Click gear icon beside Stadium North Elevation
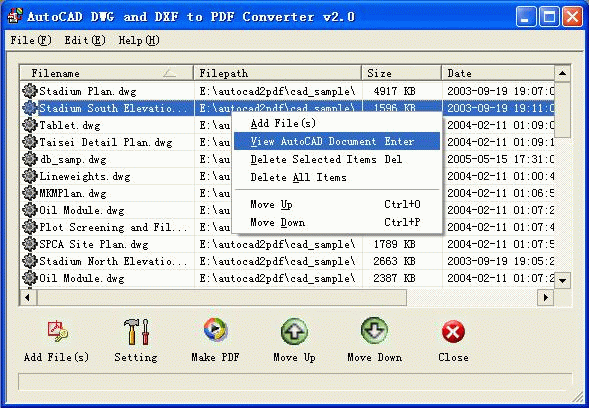 point(29,261)
